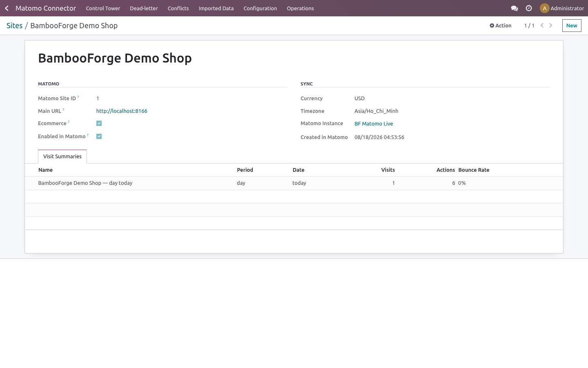
Task: Show the Enabled in Matomo help tooltip
Action: [x=87, y=135]
